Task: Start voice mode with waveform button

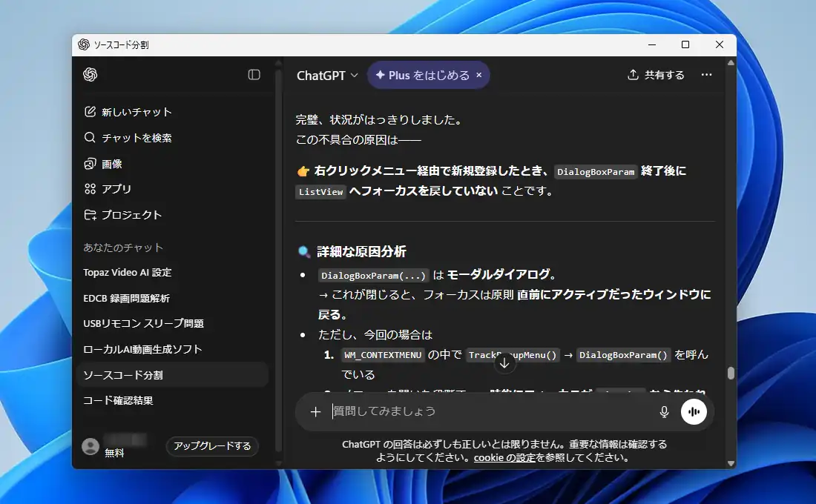Action: coord(694,412)
